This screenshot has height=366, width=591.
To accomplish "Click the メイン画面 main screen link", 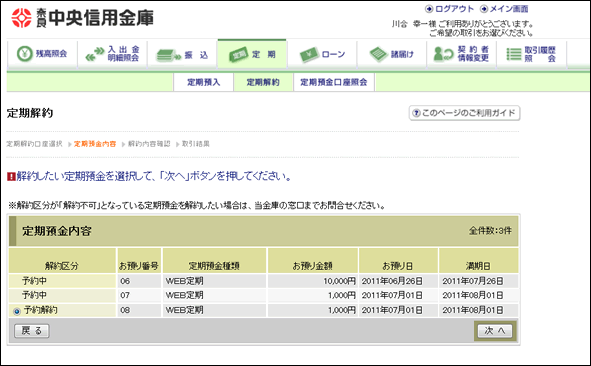I will click(x=509, y=9).
